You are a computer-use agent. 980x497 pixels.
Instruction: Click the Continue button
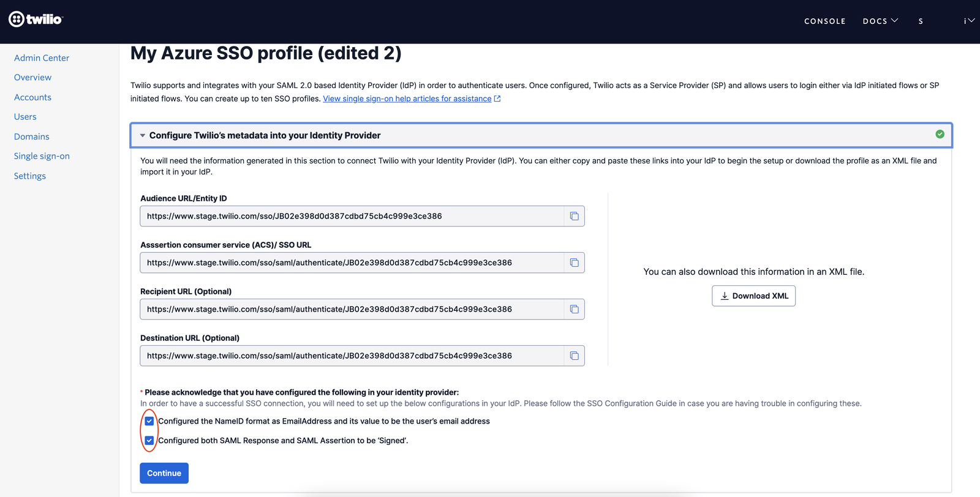164,473
